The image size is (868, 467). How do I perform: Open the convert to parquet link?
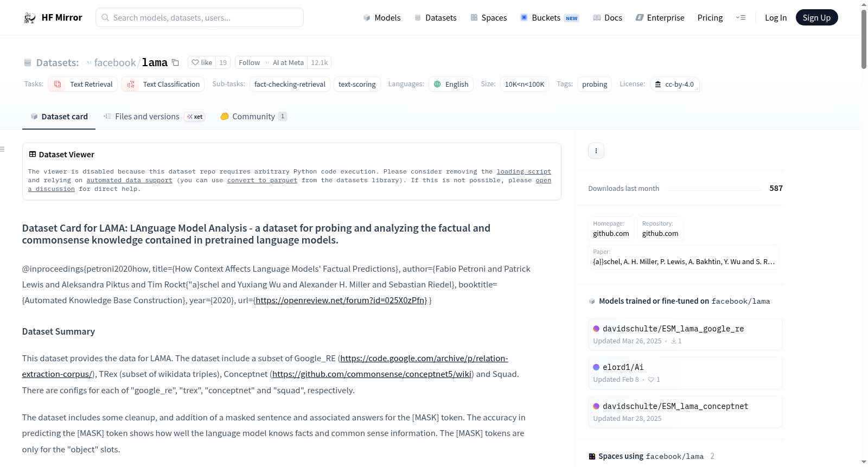coord(263,180)
